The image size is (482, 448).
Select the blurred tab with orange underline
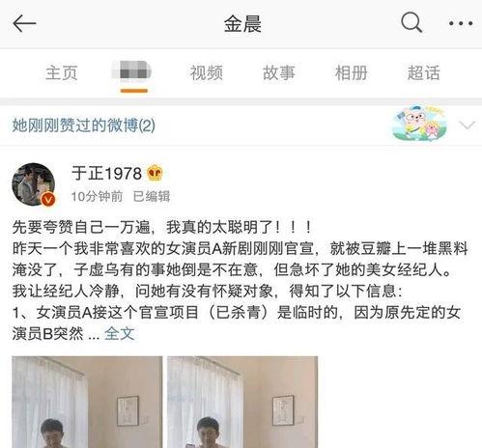pyautogui.click(x=134, y=72)
